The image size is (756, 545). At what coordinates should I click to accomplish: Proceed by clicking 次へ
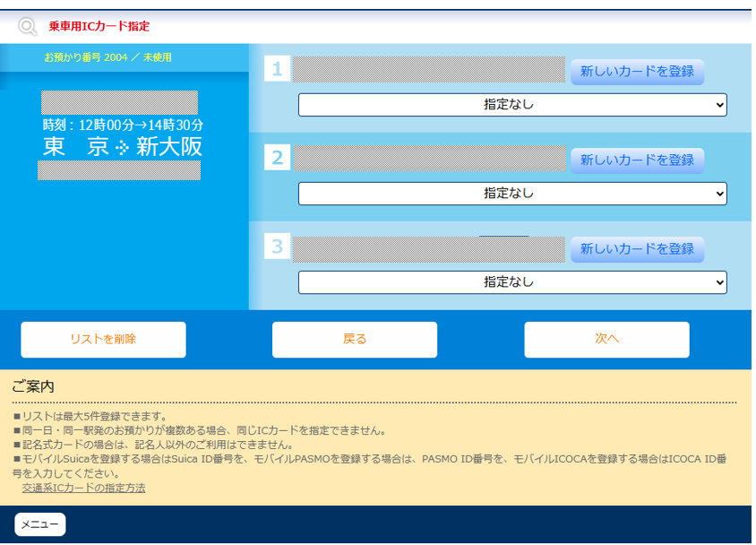click(x=606, y=340)
